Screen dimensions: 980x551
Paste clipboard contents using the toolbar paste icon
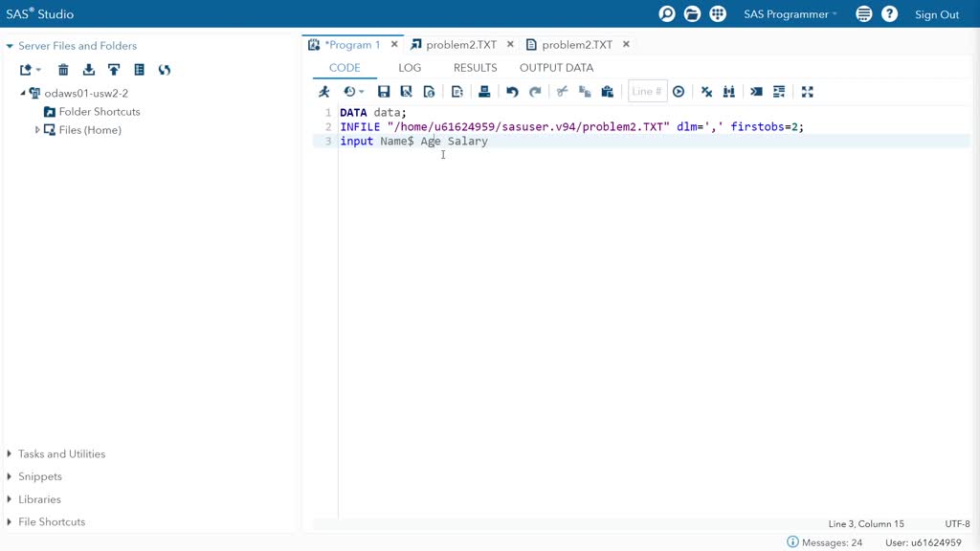coord(607,92)
